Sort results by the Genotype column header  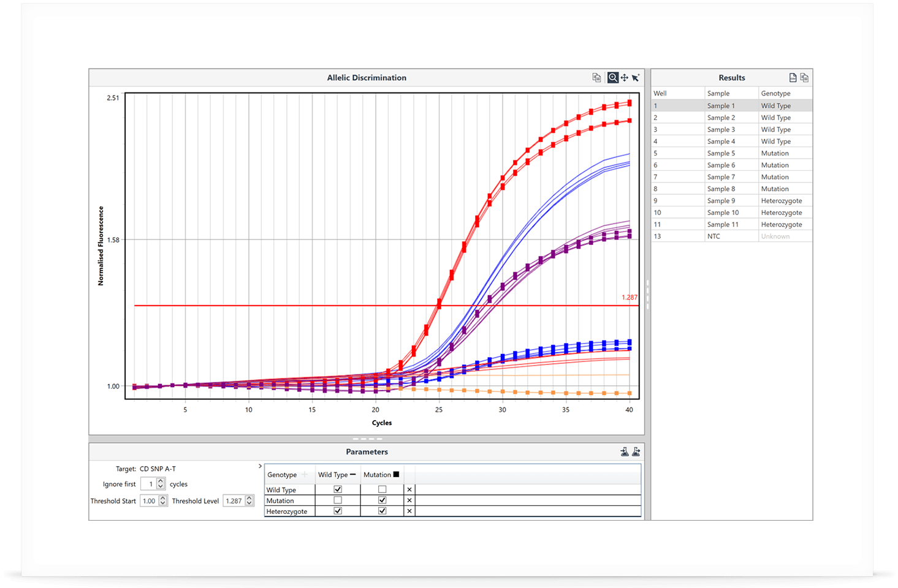(775, 94)
